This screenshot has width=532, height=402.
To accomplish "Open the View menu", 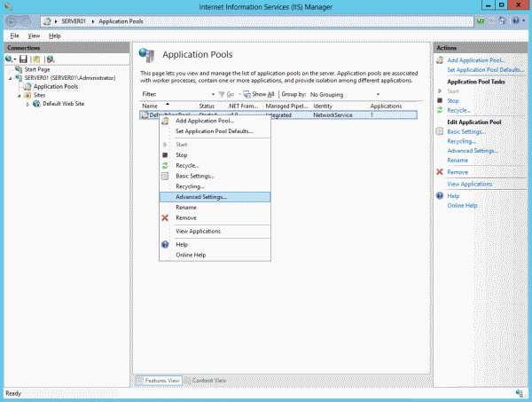I will 34,35.
